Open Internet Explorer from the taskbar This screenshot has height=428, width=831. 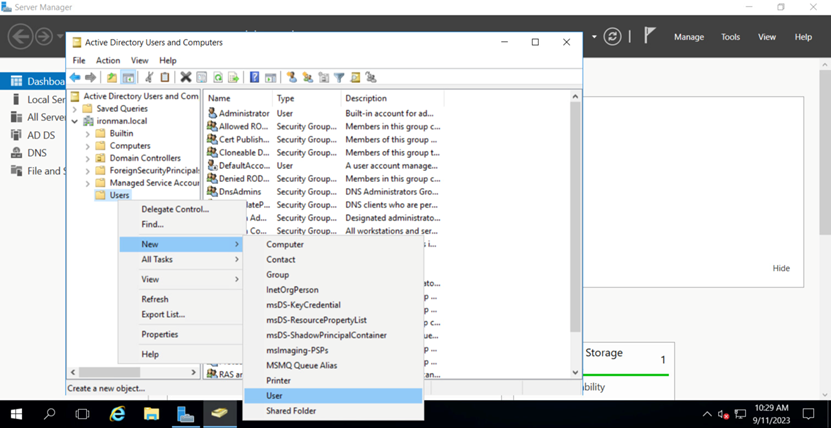[117, 414]
